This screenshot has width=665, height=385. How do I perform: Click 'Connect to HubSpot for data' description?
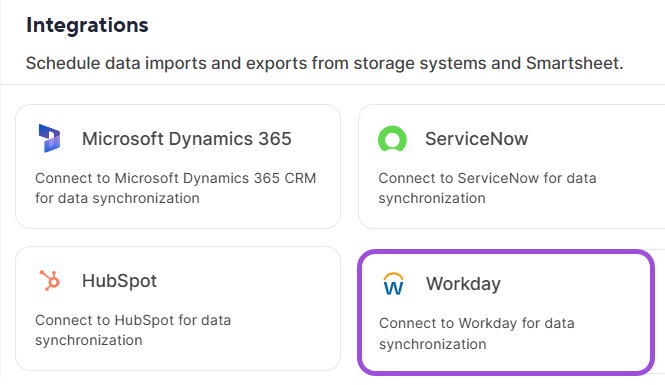click(x=133, y=330)
